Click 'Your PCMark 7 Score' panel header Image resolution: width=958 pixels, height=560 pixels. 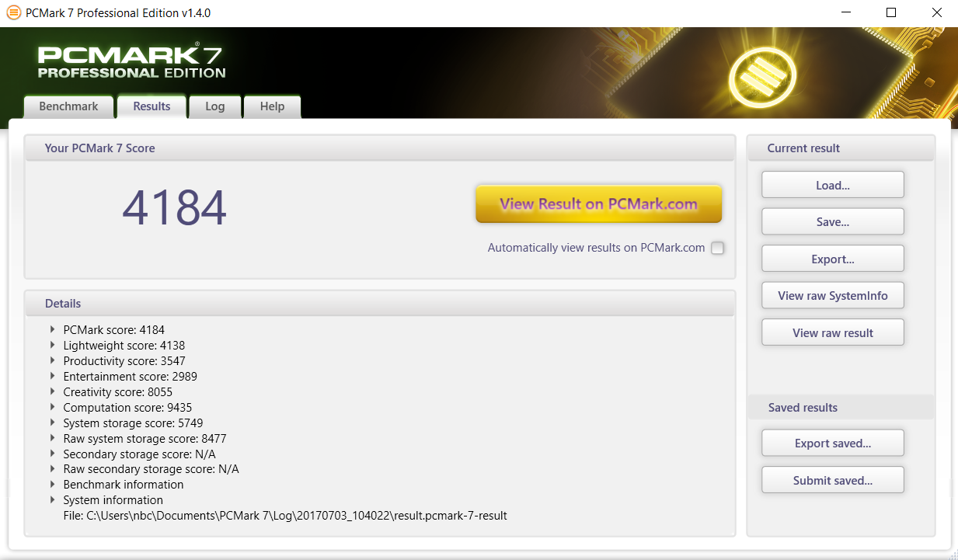coord(380,148)
